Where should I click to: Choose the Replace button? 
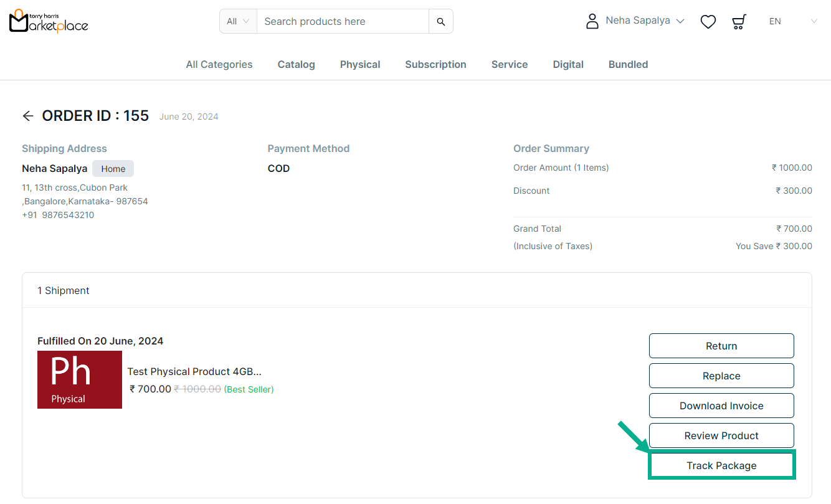click(721, 376)
